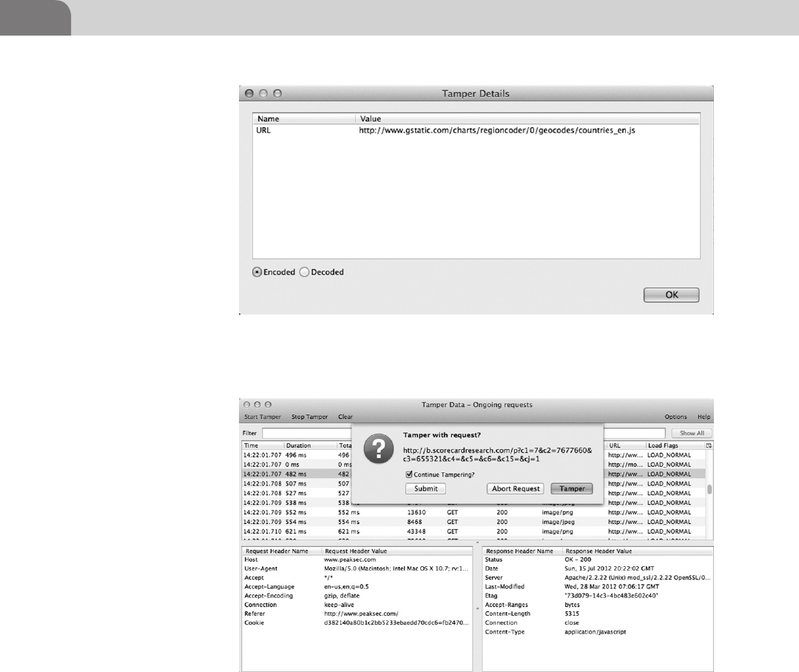Select the 554 ms request with size 8468
This screenshot has height=672, width=799.
pyautogui.click(x=473, y=522)
